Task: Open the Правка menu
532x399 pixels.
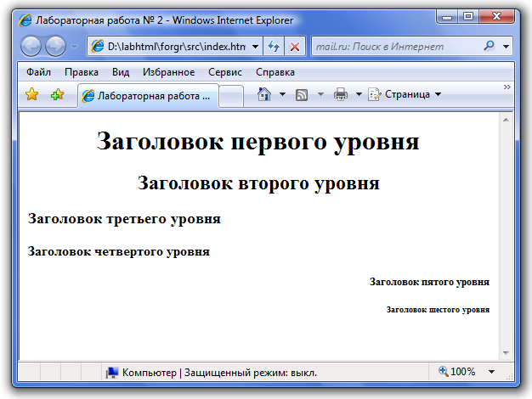Action: coord(82,72)
